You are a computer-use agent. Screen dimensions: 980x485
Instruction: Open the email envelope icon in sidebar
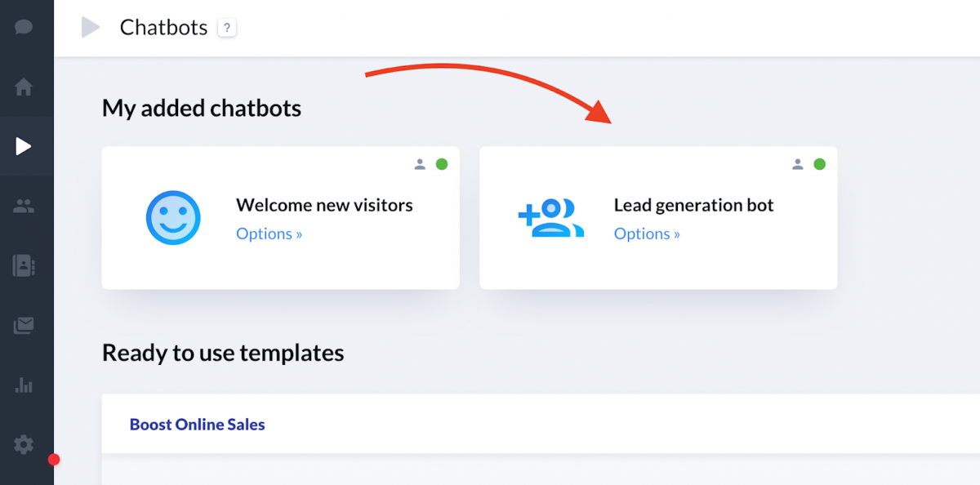click(x=24, y=326)
